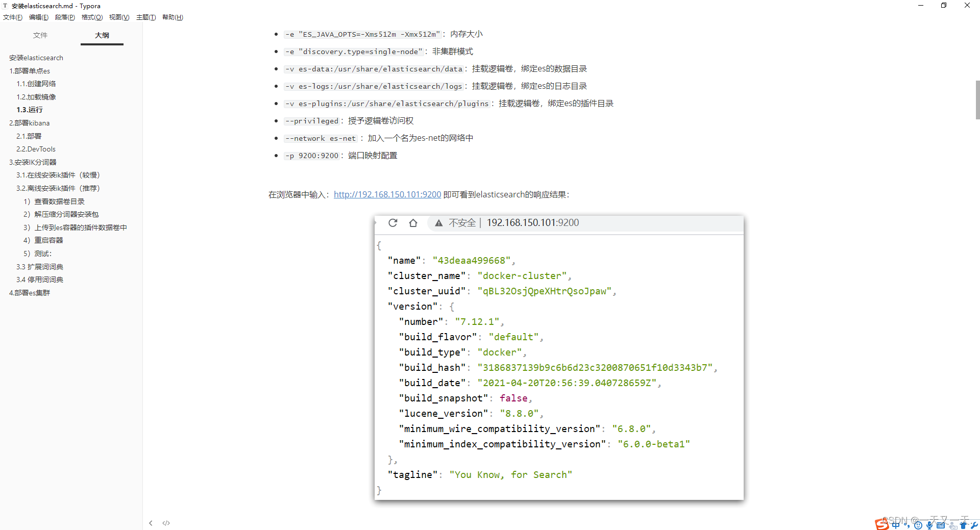Click outline heading 1.3.运行
The width and height of the screenshot is (980, 530).
(x=30, y=110)
